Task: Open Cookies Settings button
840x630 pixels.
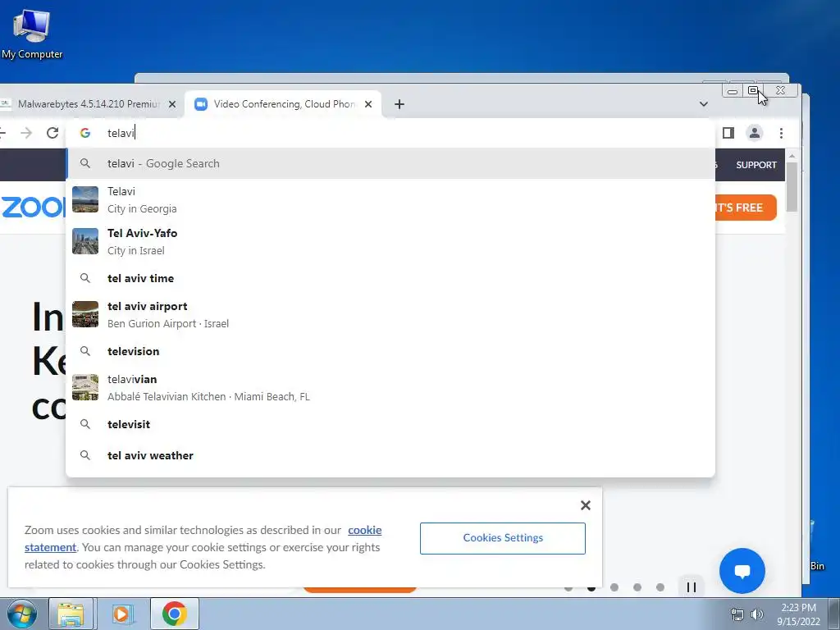Action: click(x=503, y=538)
